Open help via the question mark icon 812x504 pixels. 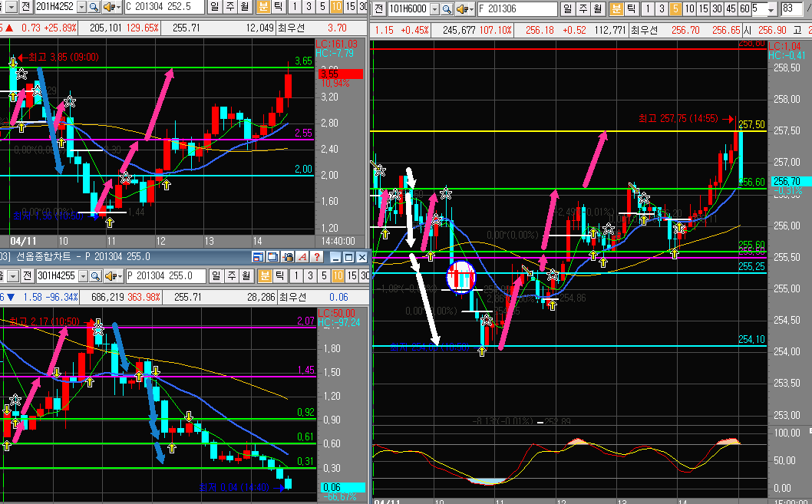(317, 257)
